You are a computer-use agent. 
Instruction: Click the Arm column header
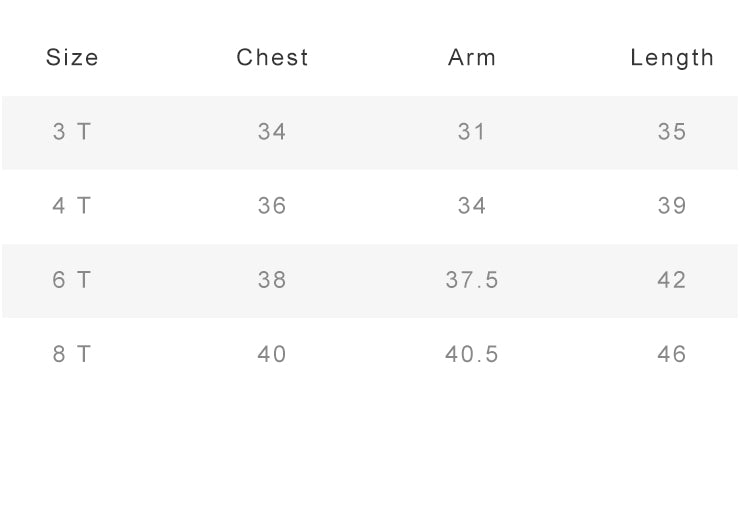[x=472, y=58]
